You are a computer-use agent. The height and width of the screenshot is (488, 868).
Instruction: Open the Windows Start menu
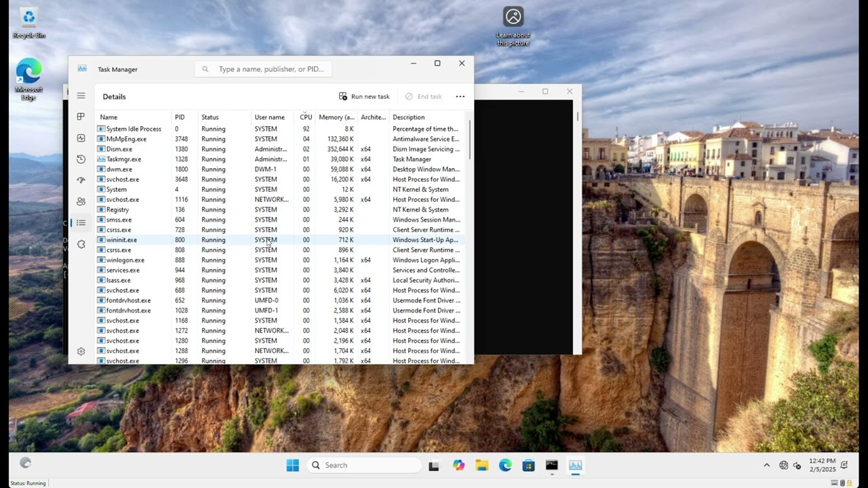coord(293,465)
